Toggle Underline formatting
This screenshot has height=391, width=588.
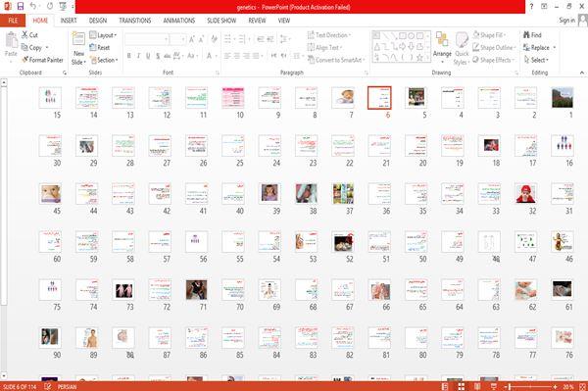[x=148, y=56]
